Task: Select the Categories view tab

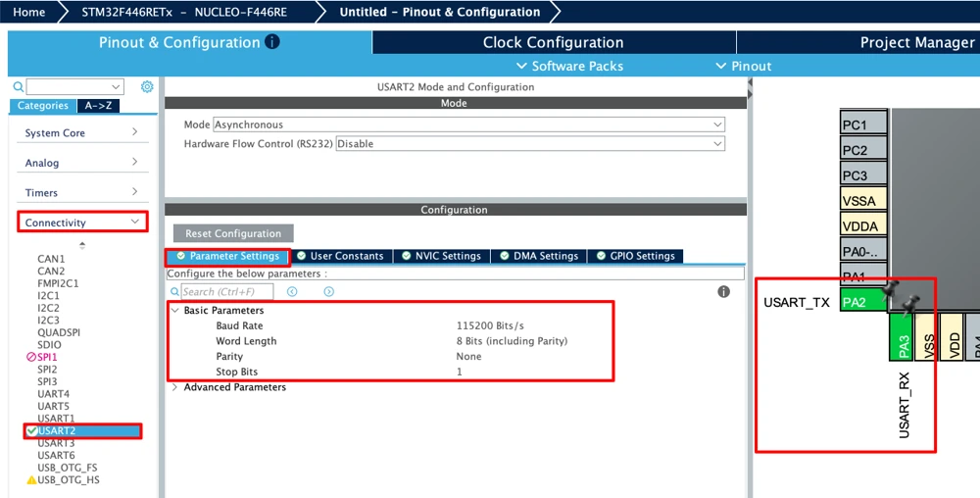Action: tap(42, 106)
